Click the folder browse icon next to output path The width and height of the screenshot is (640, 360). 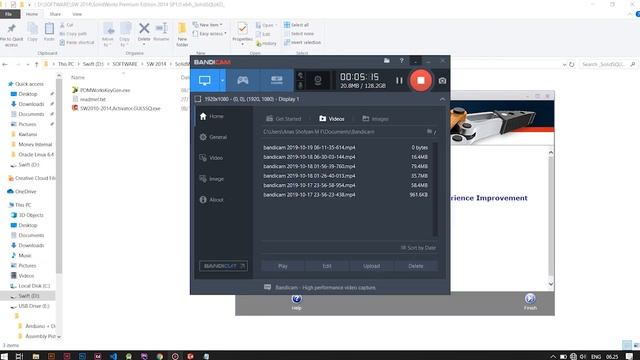click(x=429, y=131)
